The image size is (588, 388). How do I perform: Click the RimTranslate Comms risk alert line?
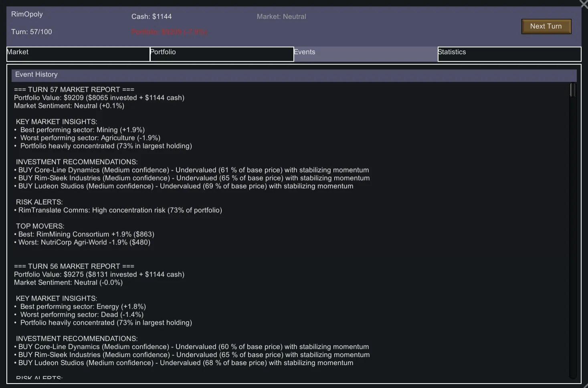[118, 210]
